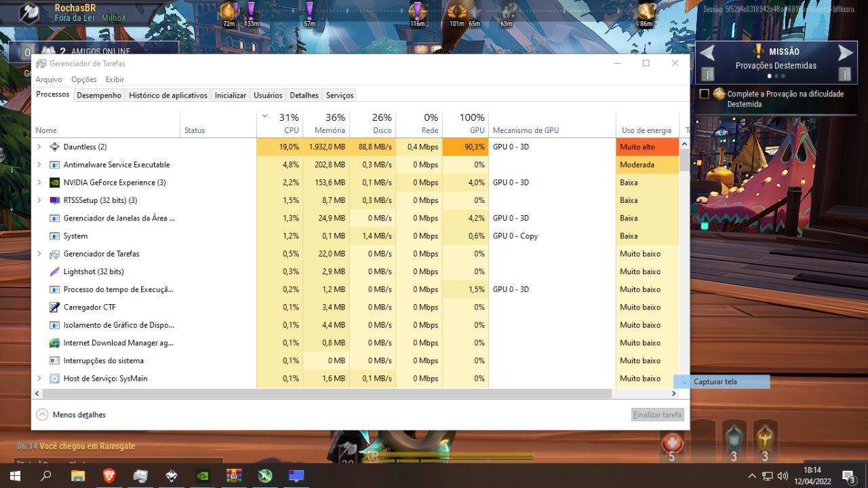
Task: Click the Dauntless process icon
Action: 54,147
